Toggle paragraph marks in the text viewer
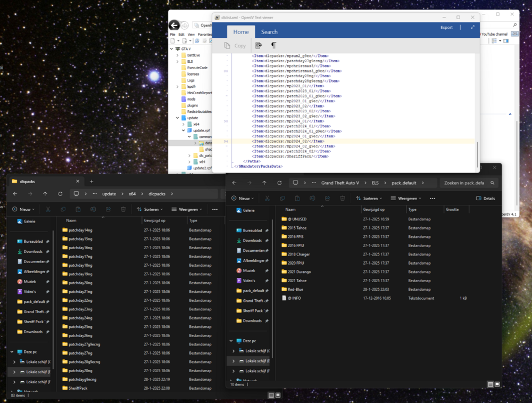This screenshot has width=532, height=403. point(273,45)
